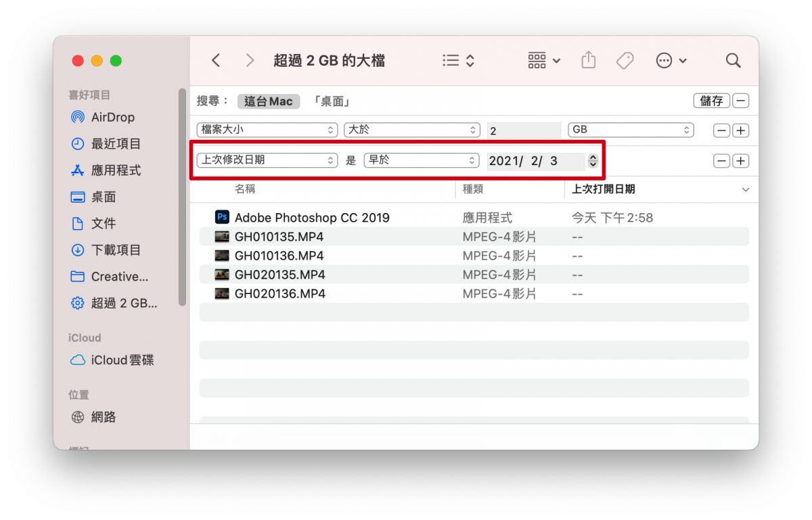
Task: Open 最近項目 in the sidebar
Action: tap(106, 143)
